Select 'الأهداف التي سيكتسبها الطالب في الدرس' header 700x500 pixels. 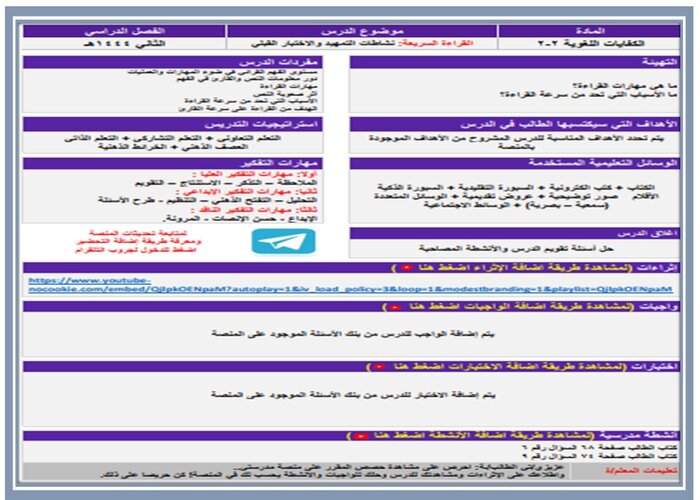[514, 124]
